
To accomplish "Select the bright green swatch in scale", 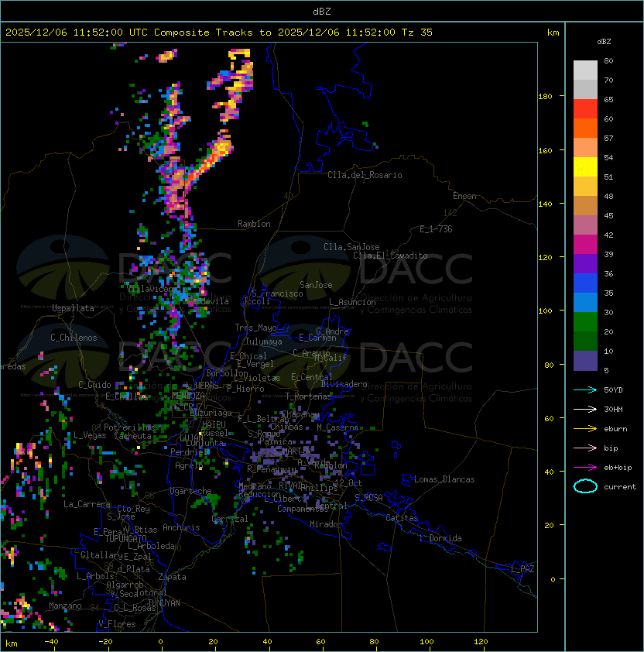I will pyautogui.click(x=585, y=322).
